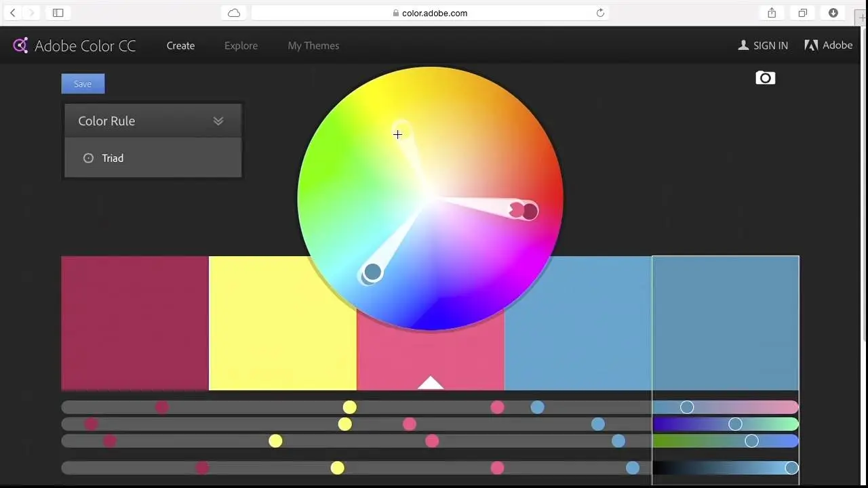Click the SIGN IN user icon
The image size is (868, 488).
743,45
